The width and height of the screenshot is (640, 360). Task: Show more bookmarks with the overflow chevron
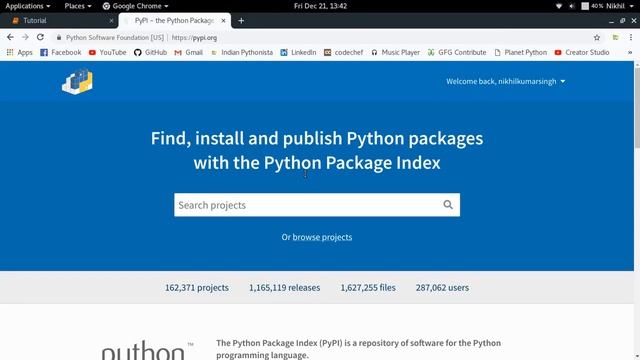(x=630, y=52)
